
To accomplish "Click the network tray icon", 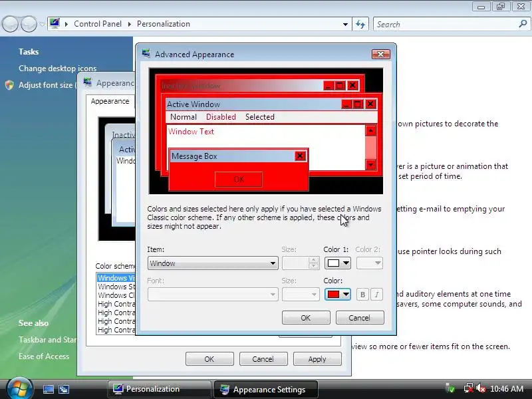I will (x=468, y=388).
